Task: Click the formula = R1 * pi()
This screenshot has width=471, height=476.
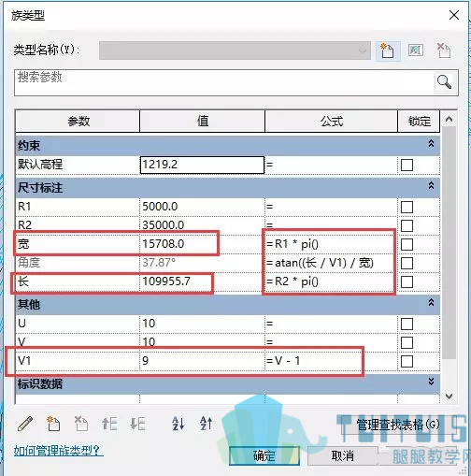Action: pos(332,244)
